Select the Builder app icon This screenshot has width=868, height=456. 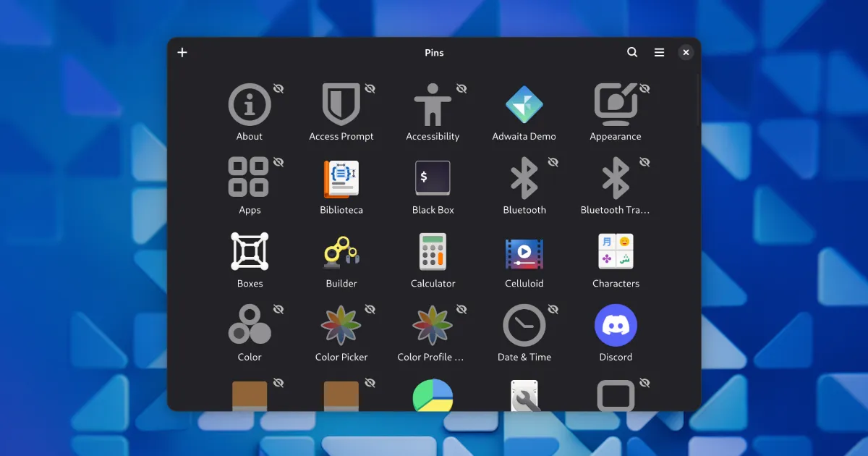tap(341, 252)
